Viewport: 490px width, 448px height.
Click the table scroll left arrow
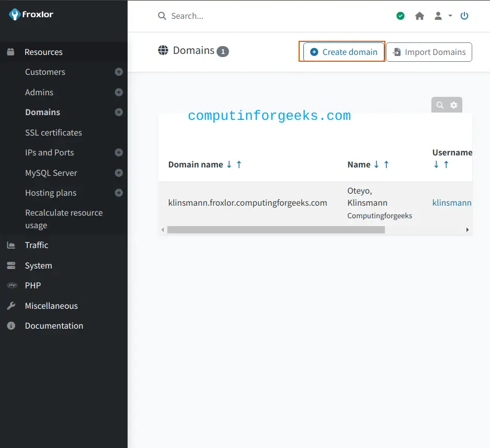click(163, 230)
